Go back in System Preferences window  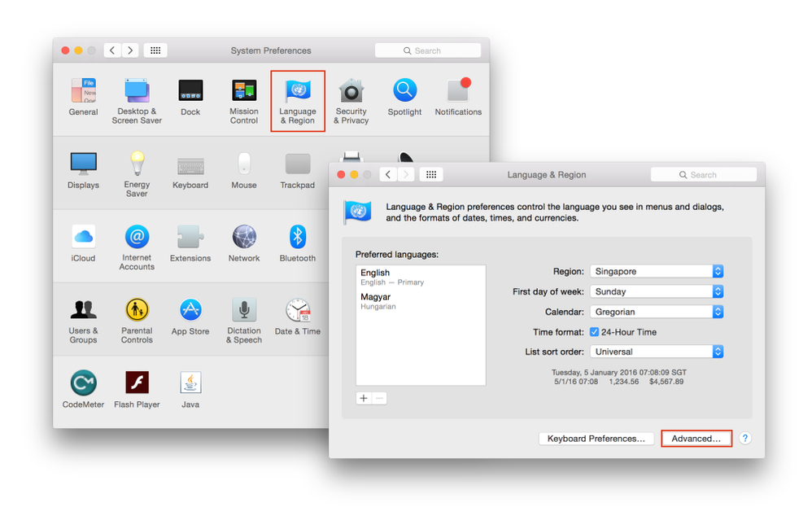click(x=112, y=50)
